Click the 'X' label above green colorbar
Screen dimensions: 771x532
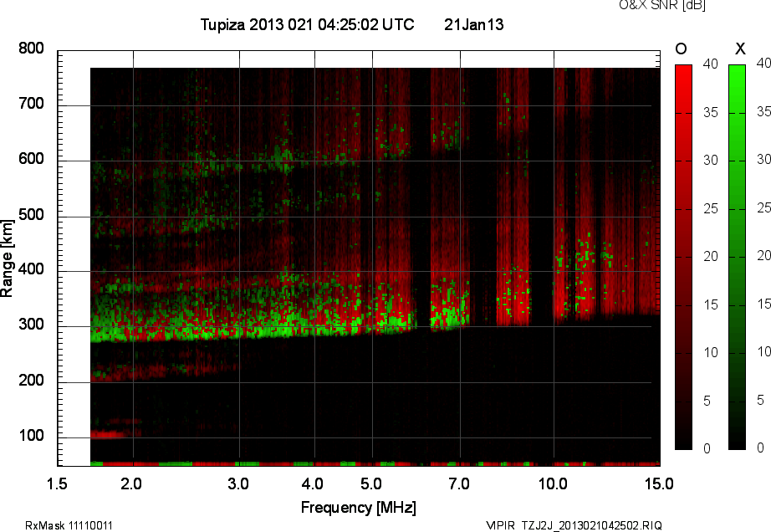[739, 48]
